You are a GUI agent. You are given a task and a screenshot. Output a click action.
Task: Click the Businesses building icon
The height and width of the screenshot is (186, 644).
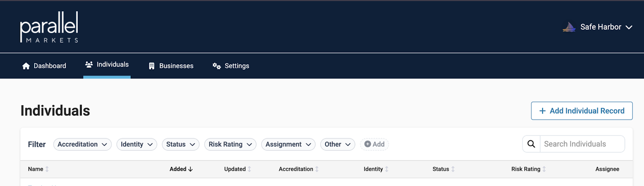152,66
